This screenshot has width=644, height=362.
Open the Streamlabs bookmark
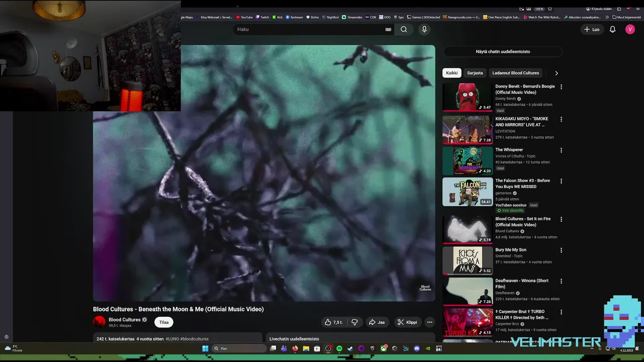tap(352, 17)
